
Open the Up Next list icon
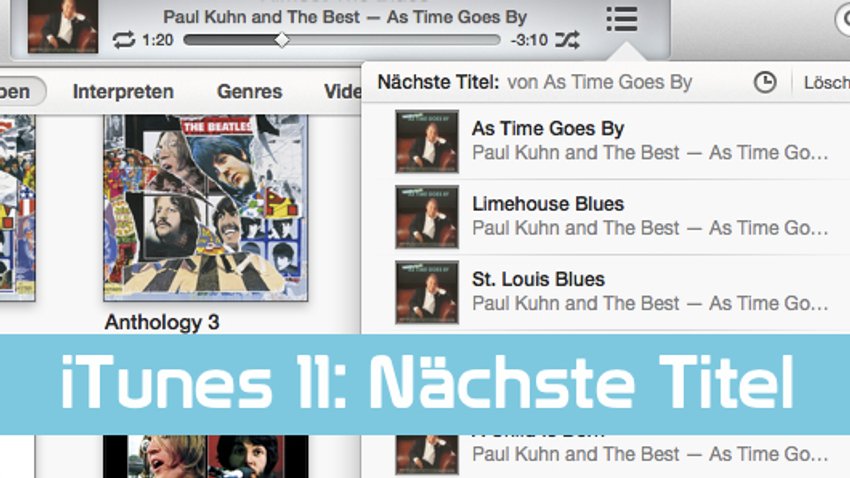[622, 19]
